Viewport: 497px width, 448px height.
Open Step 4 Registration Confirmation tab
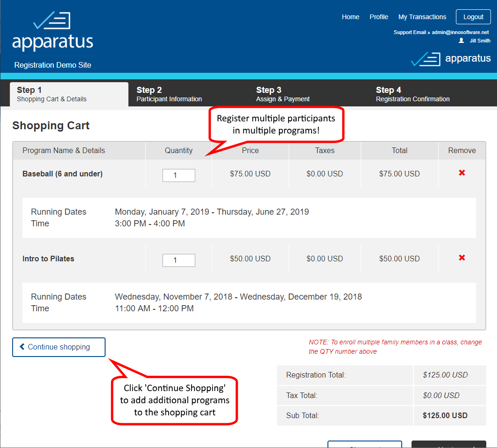pos(412,94)
